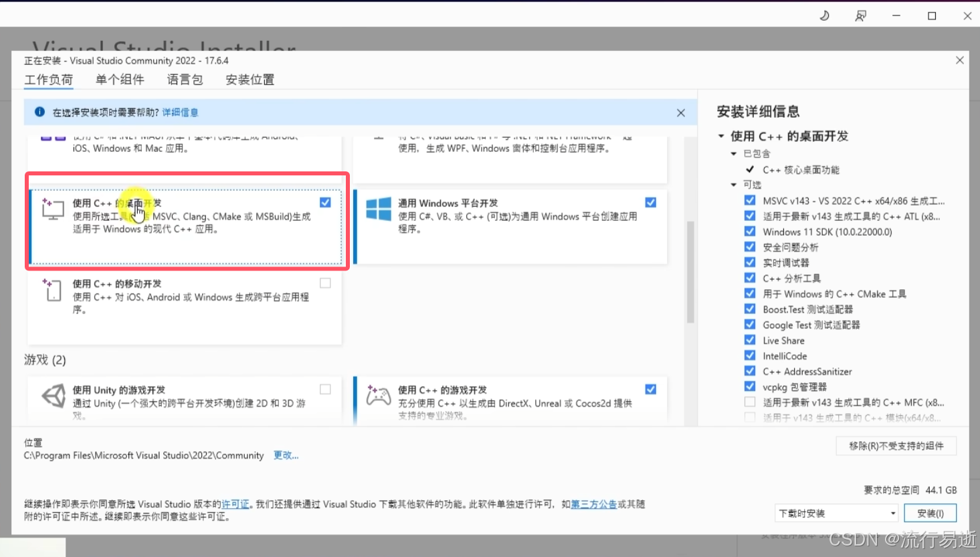Image resolution: width=980 pixels, height=557 pixels.
Task: Click the C++ game development gamepad icon
Action: coord(379,395)
